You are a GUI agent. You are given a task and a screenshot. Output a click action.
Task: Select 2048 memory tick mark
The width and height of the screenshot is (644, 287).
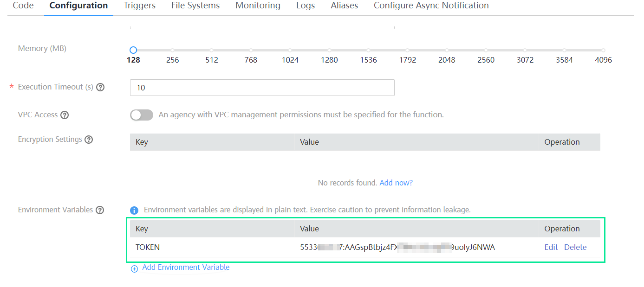tap(447, 50)
